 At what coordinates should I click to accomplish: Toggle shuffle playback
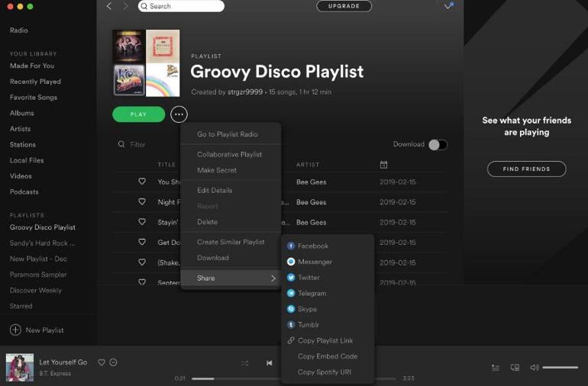coord(244,363)
